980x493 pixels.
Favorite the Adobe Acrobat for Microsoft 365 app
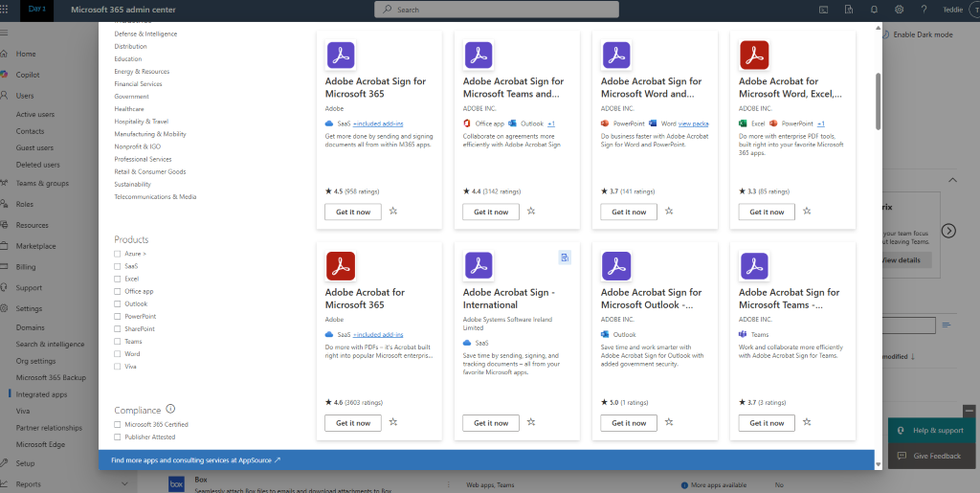(x=393, y=422)
